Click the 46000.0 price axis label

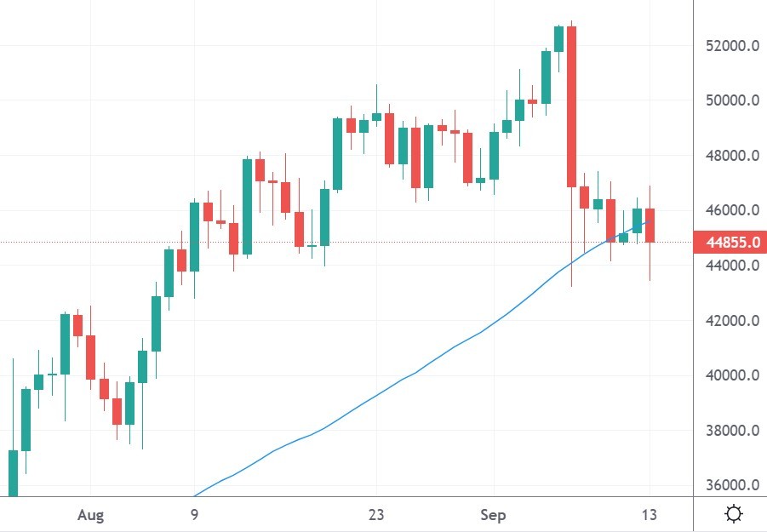pos(730,210)
